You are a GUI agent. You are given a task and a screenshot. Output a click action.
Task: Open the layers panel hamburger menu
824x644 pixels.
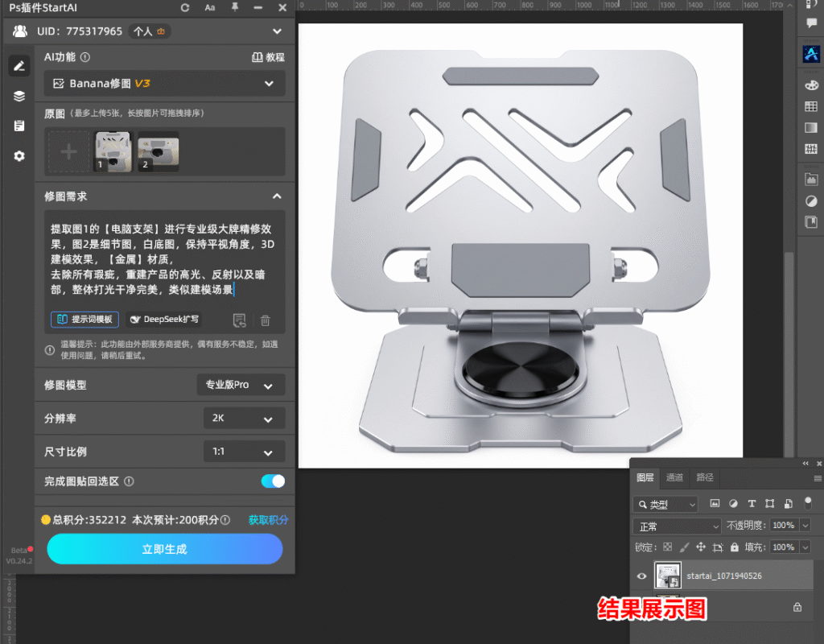point(818,478)
